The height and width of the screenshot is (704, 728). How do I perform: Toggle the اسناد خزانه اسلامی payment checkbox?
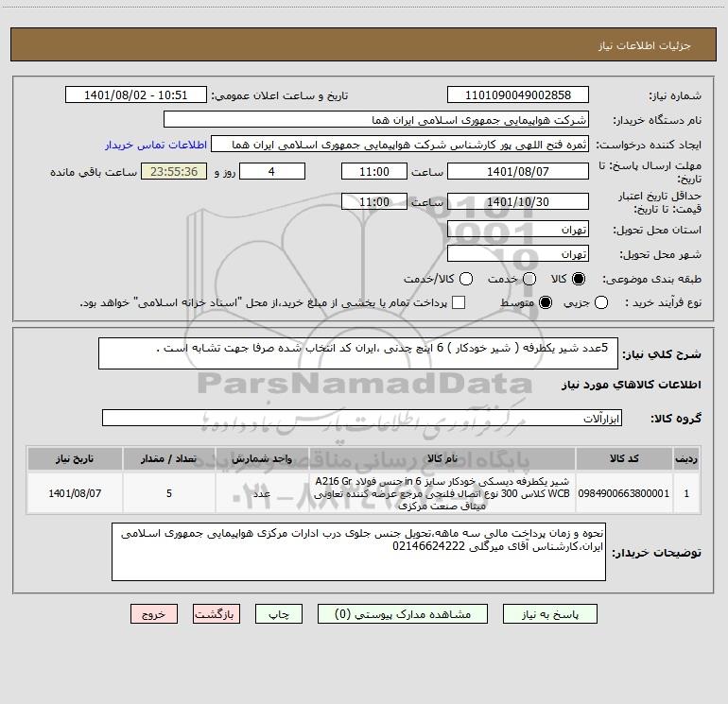point(459,302)
